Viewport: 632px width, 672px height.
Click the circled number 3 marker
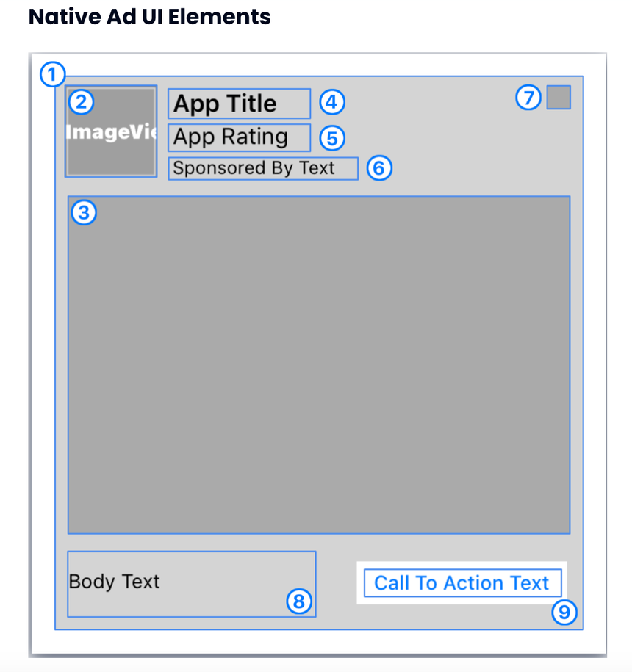pyautogui.click(x=84, y=212)
